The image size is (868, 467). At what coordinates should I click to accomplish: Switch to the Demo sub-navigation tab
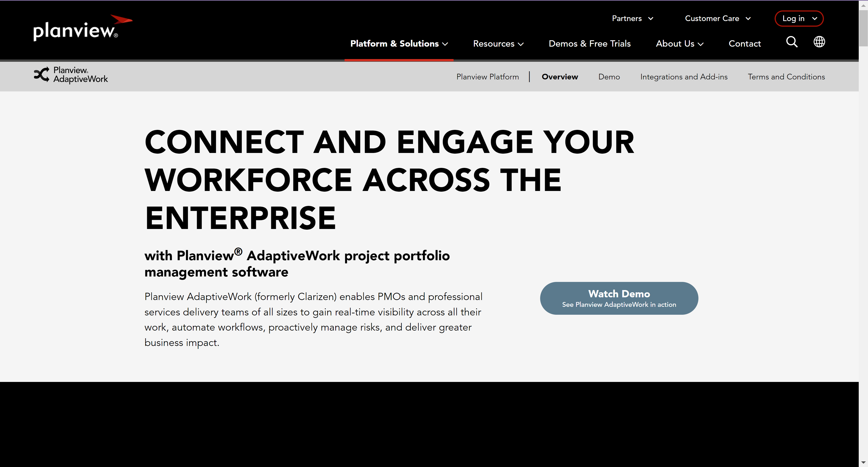[x=608, y=77]
